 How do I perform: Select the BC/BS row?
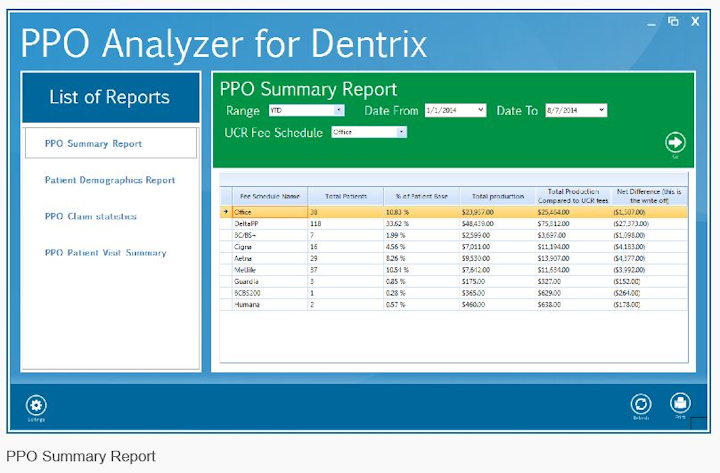coord(454,235)
